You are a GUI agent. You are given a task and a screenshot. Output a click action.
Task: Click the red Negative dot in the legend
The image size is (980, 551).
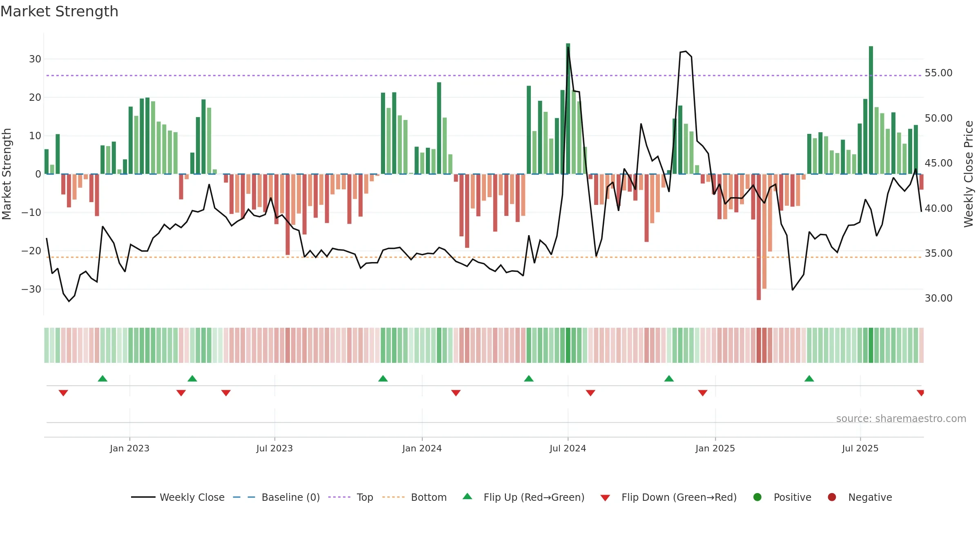pos(832,497)
